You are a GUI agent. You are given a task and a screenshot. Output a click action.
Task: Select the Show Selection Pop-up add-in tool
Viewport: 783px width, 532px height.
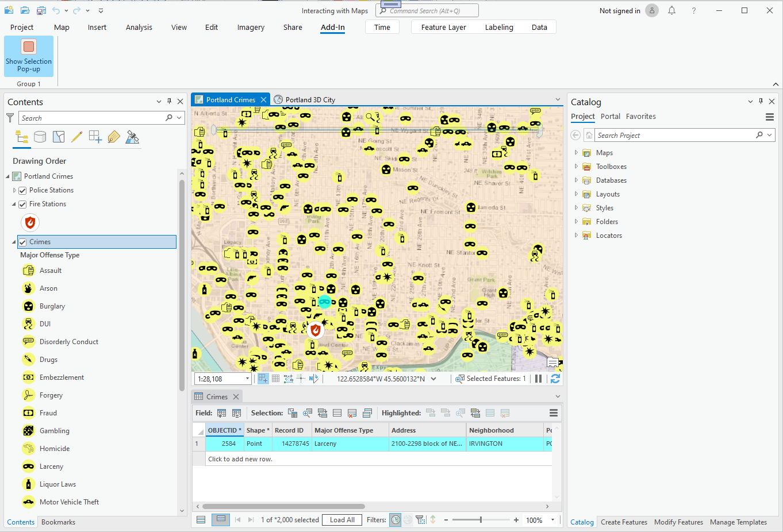(28, 56)
